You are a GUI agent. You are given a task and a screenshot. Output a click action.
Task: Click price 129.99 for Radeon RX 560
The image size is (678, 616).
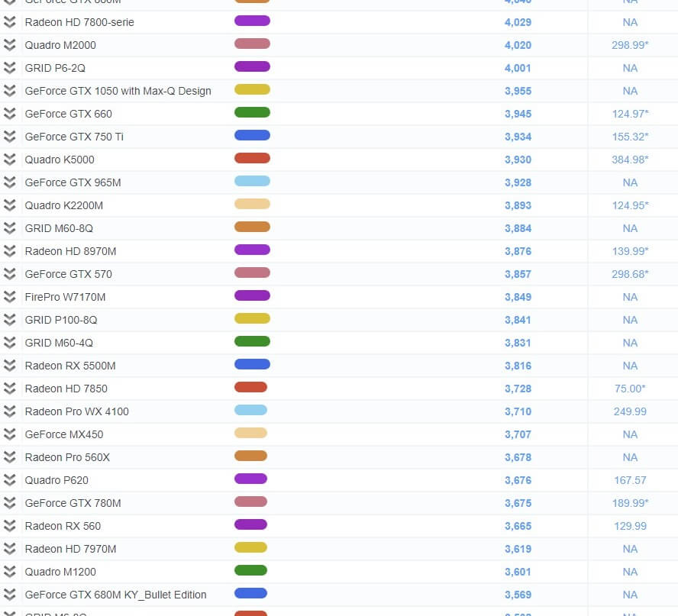point(630,526)
